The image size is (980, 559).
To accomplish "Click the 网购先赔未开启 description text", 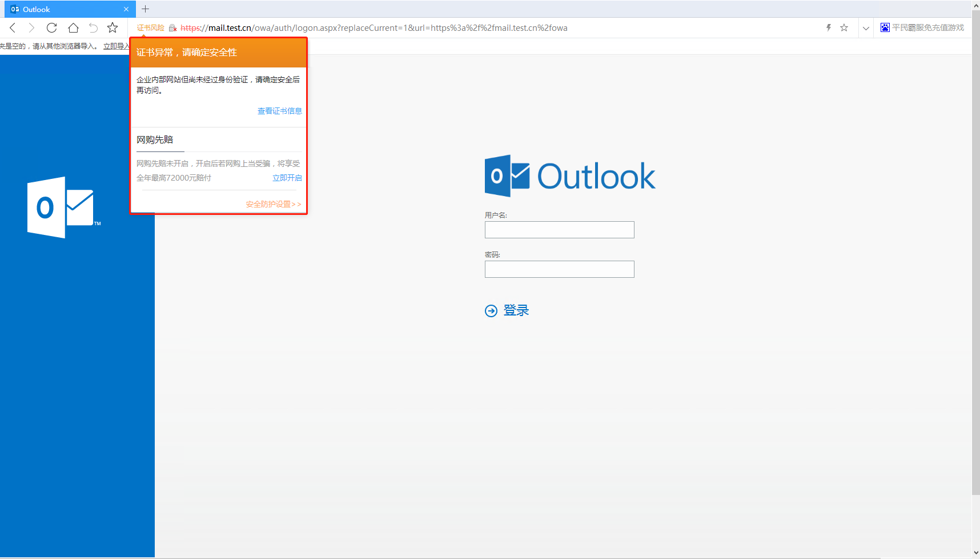I will pyautogui.click(x=218, y=170).
